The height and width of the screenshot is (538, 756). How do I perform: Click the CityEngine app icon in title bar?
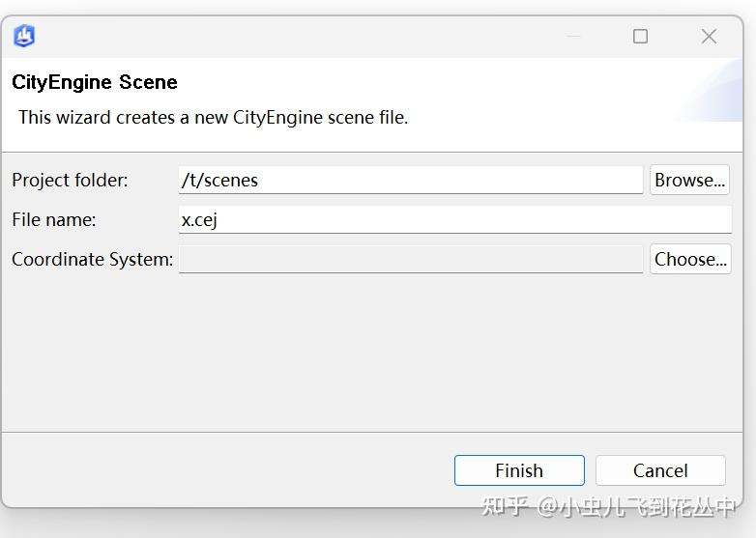tap(24, 36)
